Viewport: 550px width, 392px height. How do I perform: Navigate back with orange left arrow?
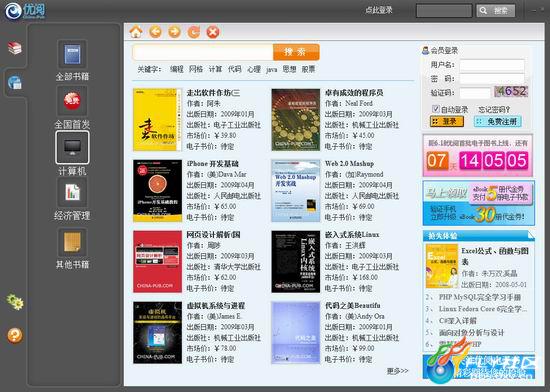tap(155, 32)
